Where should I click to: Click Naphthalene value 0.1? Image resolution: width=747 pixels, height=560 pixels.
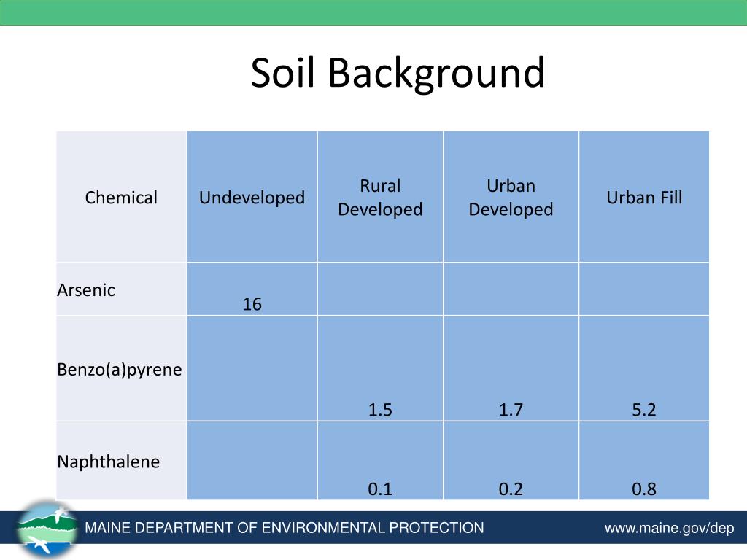click(x=380, y=489)
